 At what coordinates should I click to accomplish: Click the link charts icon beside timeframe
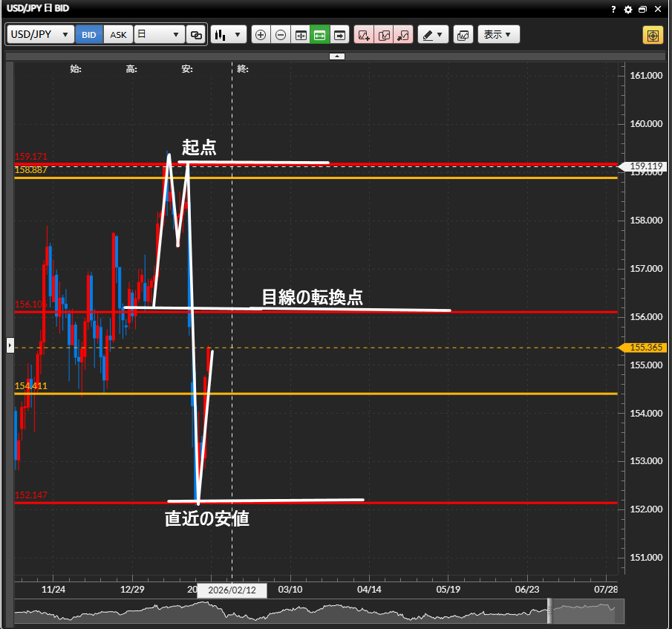pos(196,35)
